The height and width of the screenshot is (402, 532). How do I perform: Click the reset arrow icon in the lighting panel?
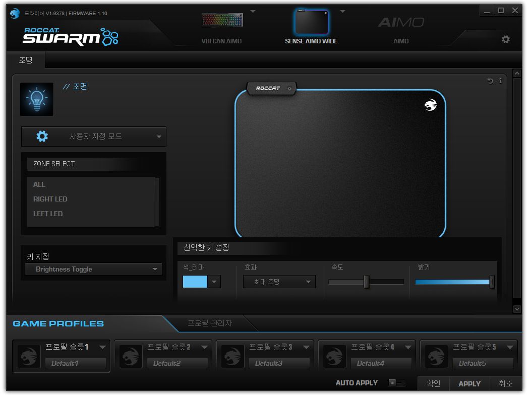click(x=490, y=81)
